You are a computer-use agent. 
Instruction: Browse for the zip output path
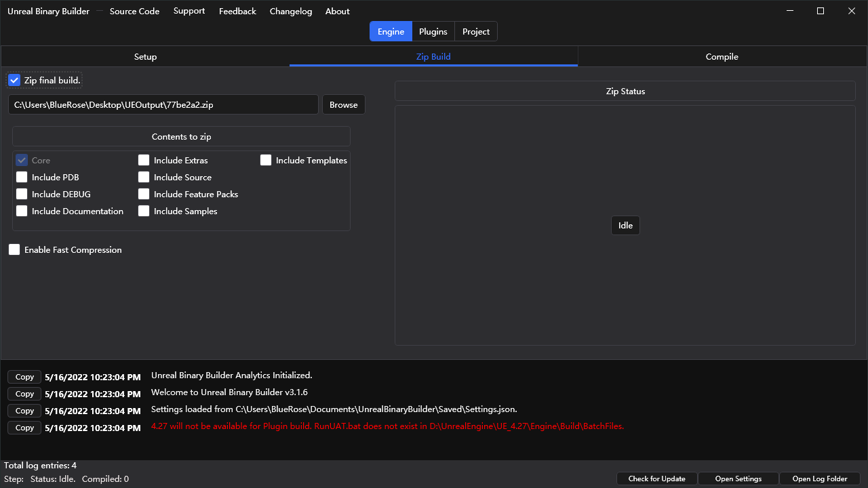pyautogui.click(x=343, y=105)
